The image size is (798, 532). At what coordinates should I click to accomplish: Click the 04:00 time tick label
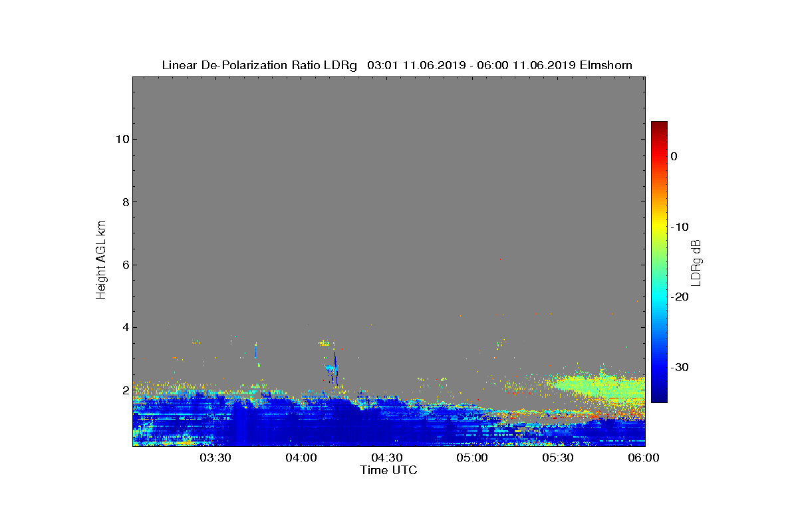[302, 458]
